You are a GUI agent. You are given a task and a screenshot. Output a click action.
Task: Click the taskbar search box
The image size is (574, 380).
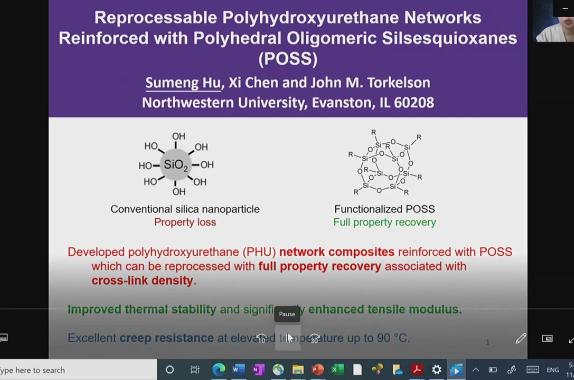point(78,370)
